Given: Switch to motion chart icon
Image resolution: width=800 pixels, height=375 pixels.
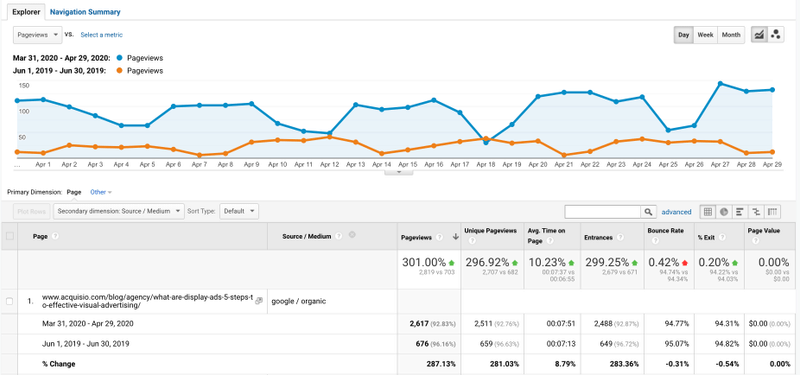Looking at the screenshot, I should tap(776, 35).
